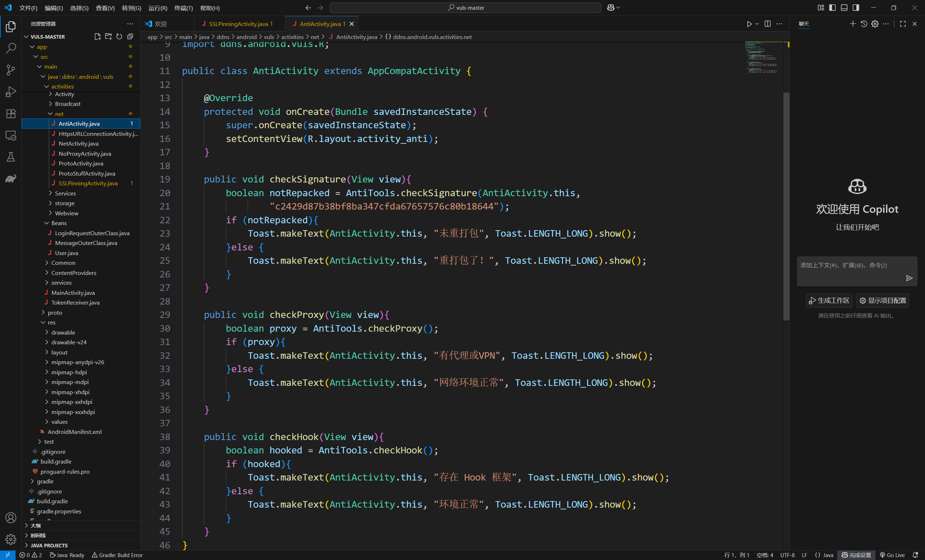925x560 pixels.
Task: Send the Copilot chat message
Action: (x=909, y=278)
